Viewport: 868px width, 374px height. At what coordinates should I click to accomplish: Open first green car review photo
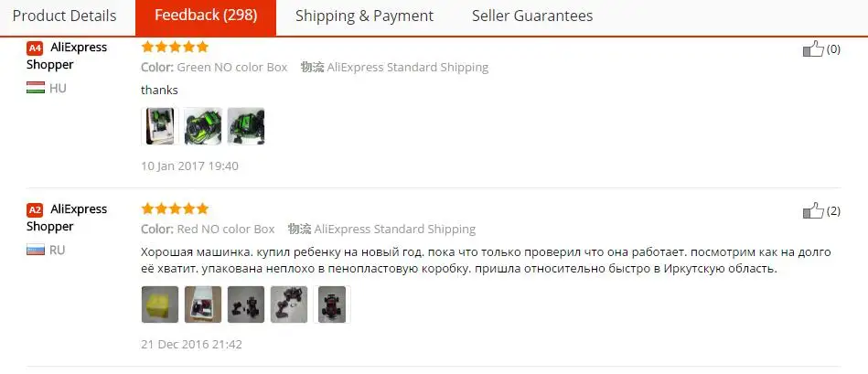(x=160, y=126)
